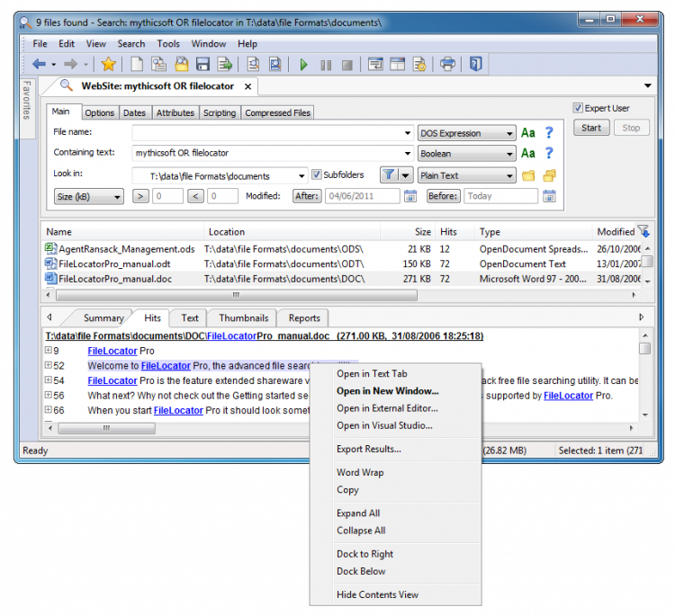This screenshot has height=616, width=675.
Task: Toggle the Subfolders checkbox
Action: point(317,175)
